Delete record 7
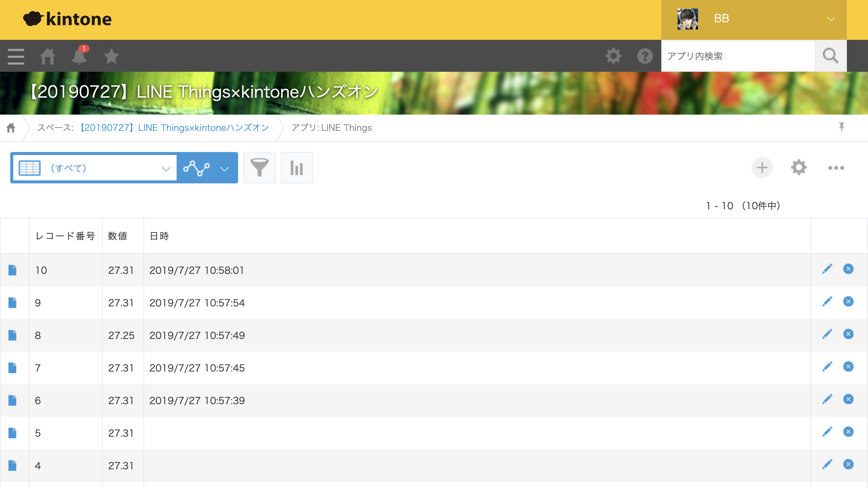The image size is (868, 488). tap(848, 366)
